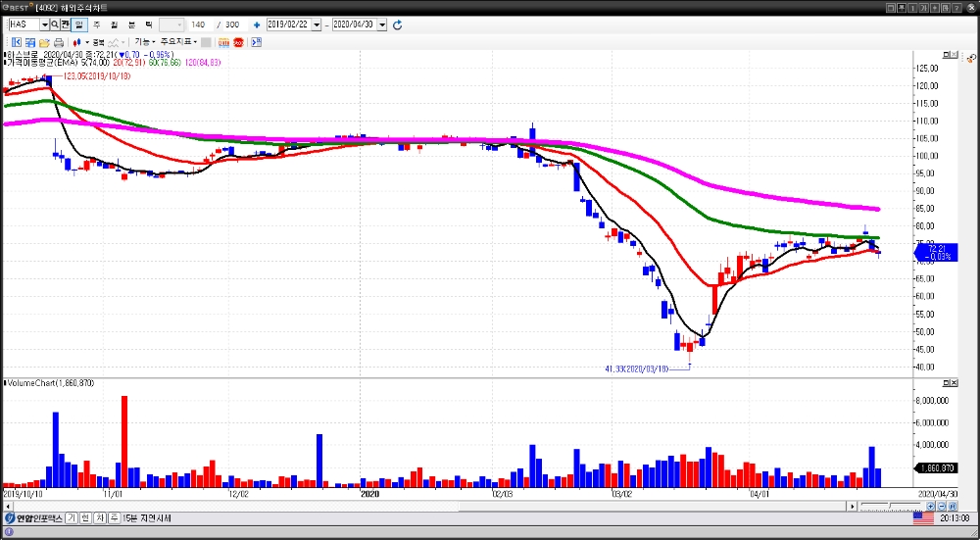
Task: Click the 차 button in bottom bar
Action: 100,517
